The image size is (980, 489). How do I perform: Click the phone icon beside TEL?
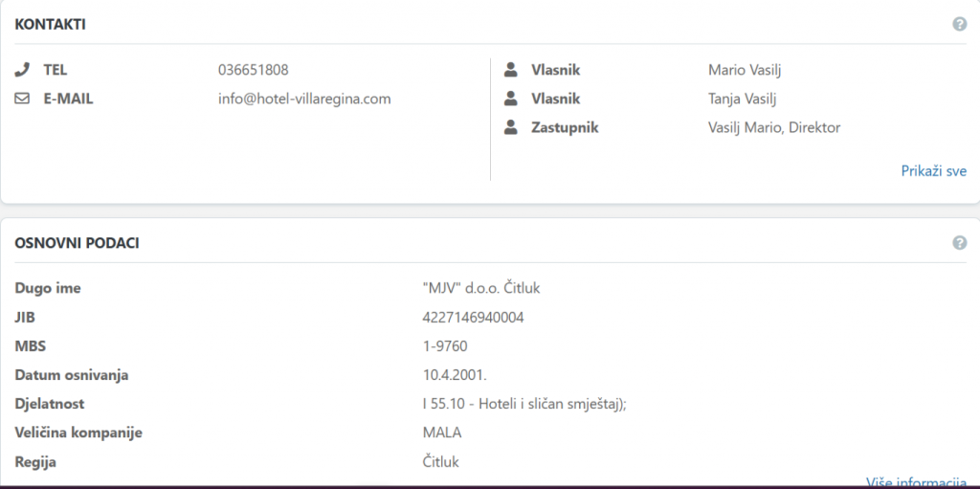pyautogui.click(x=23, y=70)
